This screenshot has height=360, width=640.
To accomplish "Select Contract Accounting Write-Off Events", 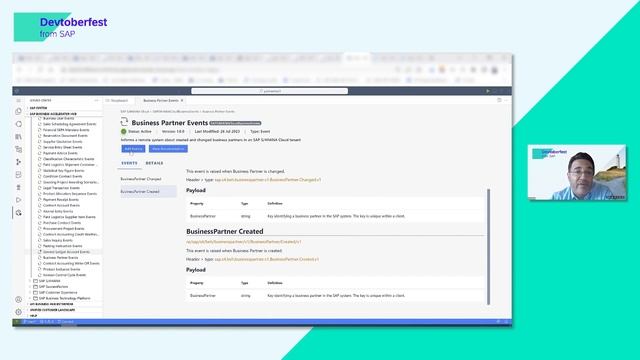I will [71, 263].
